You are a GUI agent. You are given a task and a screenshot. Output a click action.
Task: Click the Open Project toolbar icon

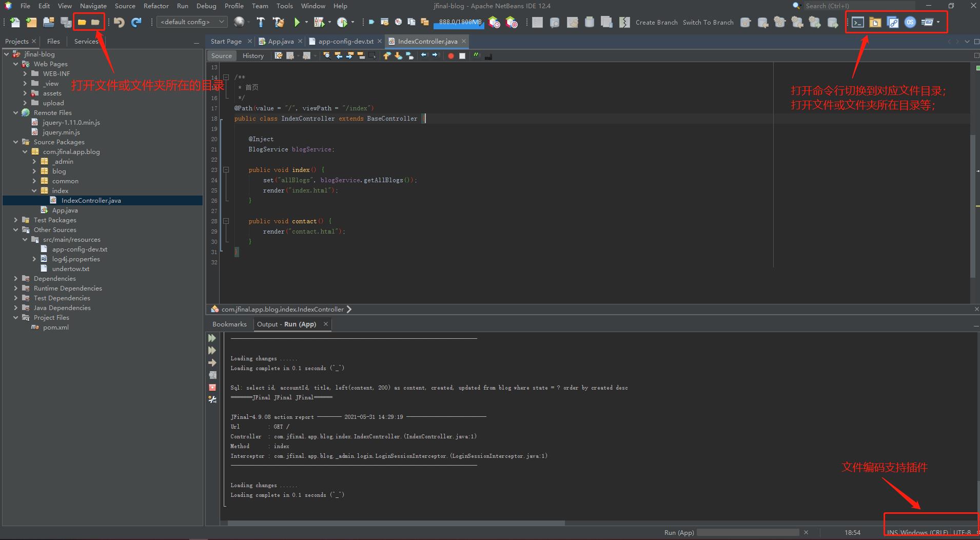pyautogui.click(x=49, y=22)
